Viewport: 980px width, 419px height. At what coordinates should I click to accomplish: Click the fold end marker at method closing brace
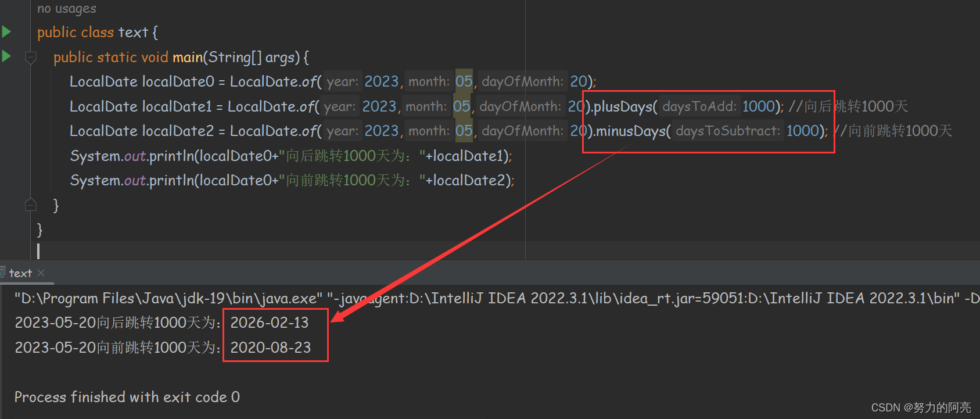click(x=31, y=205)
